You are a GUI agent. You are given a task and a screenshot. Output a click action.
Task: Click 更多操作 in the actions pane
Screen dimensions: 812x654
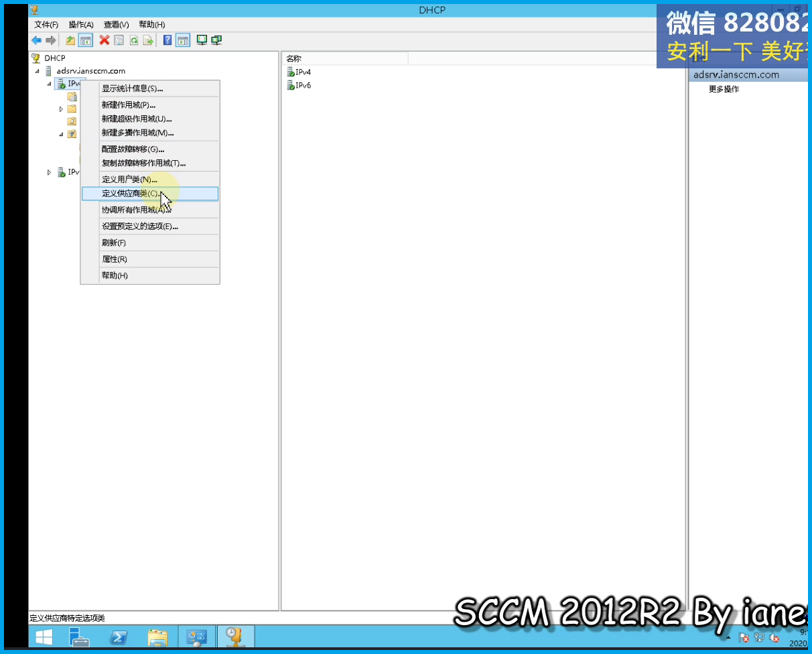(x=724, y=89)
